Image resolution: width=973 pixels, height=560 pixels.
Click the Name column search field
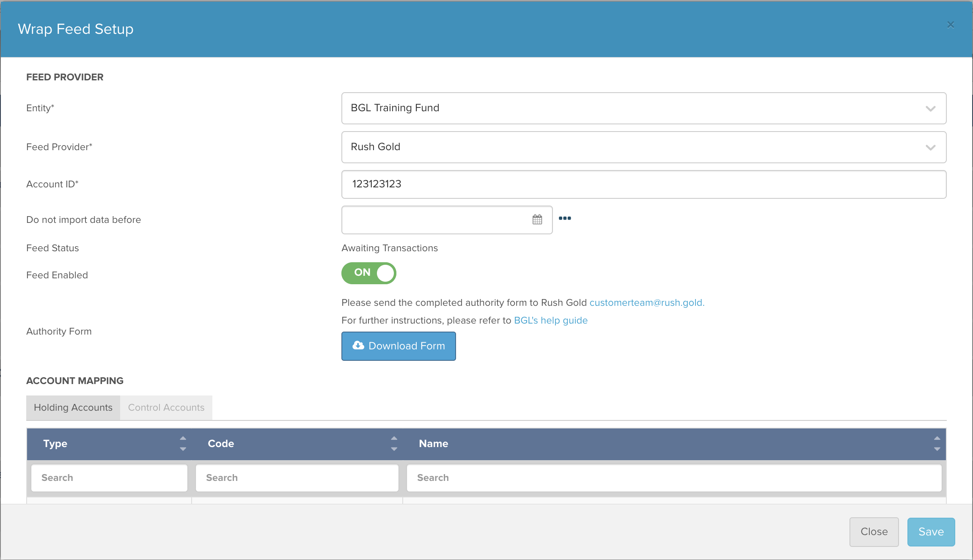[x=674, y=478]
